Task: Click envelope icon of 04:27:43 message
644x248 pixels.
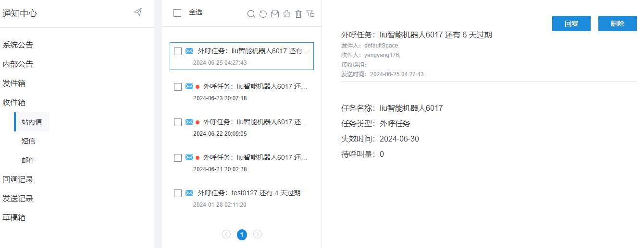Action: point(189,51)
